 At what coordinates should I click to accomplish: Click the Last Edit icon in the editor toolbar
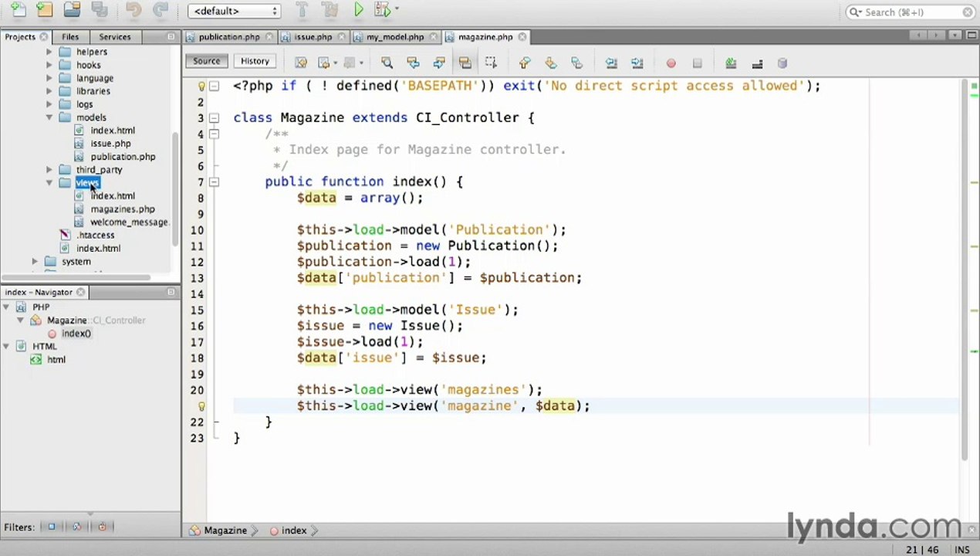301,63
